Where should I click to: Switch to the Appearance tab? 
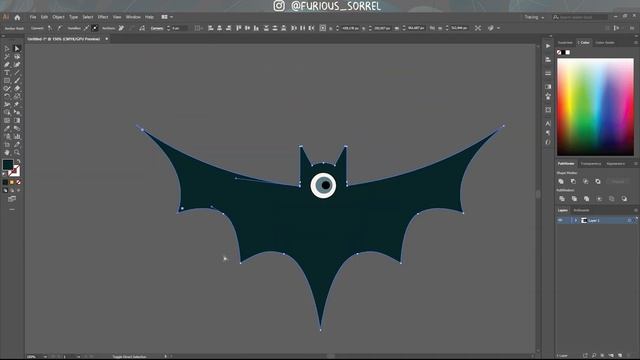[x=616, y=164]
